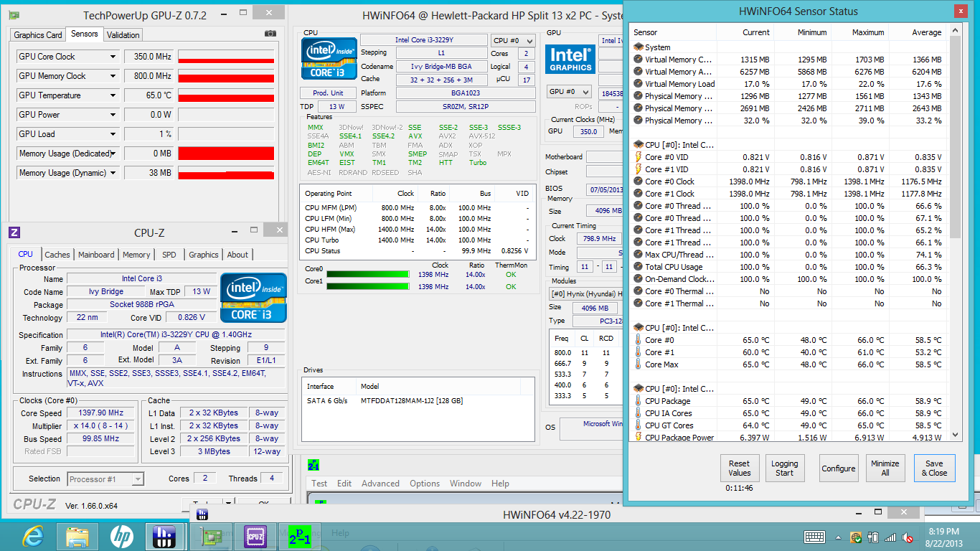Open the CPU #0 selector in HWiNFO64
Viewport: 980px width, 551px height.
(513, 40)
